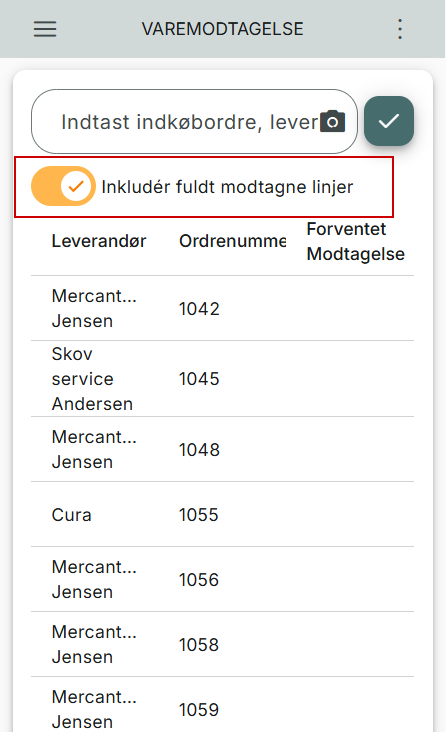Viewport: 446px width, 732px height.
Task: Select order number 1056
Action: click(x=199, y=580)
